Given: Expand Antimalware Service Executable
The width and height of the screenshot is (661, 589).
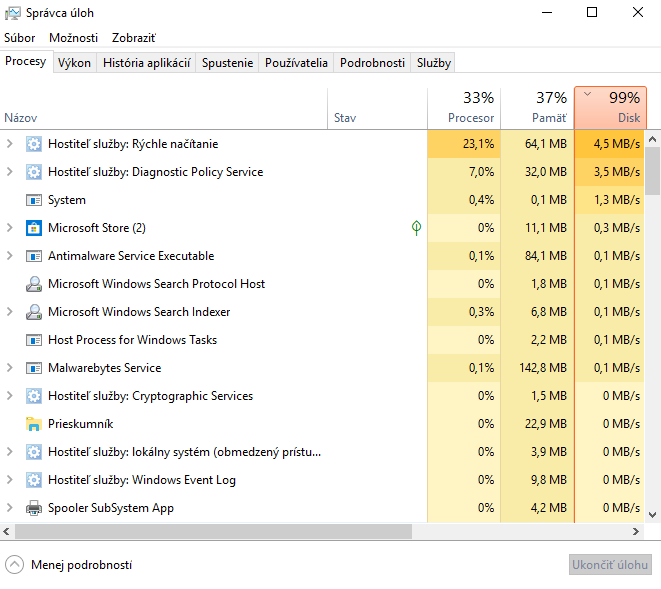Looking at the screenshot, I should click(x=9, y=256).
